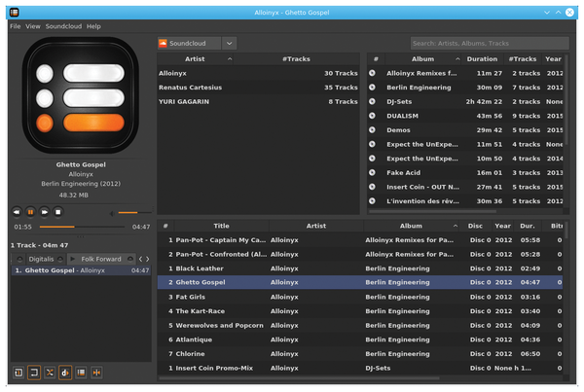
Task: Select artist Renatus Cartesius
Action: pyautogui.click(x=258, y=88)
